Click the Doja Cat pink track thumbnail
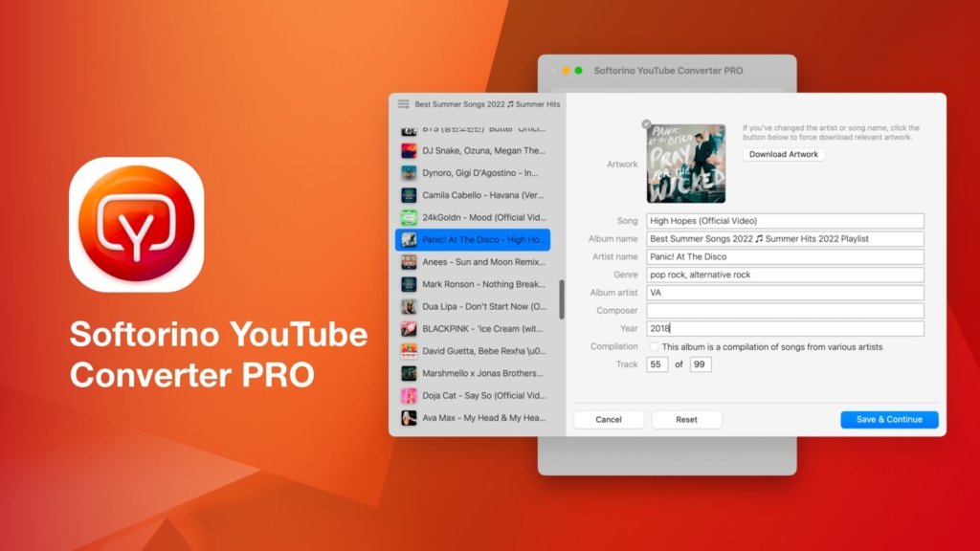Screen dimensions: 980x551 (x=409, y=395)
